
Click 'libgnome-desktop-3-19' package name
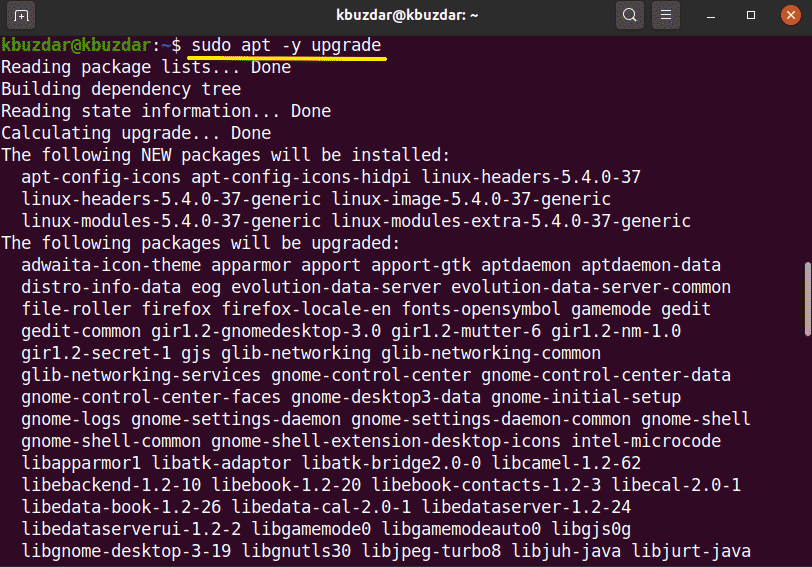pos(126,552)
